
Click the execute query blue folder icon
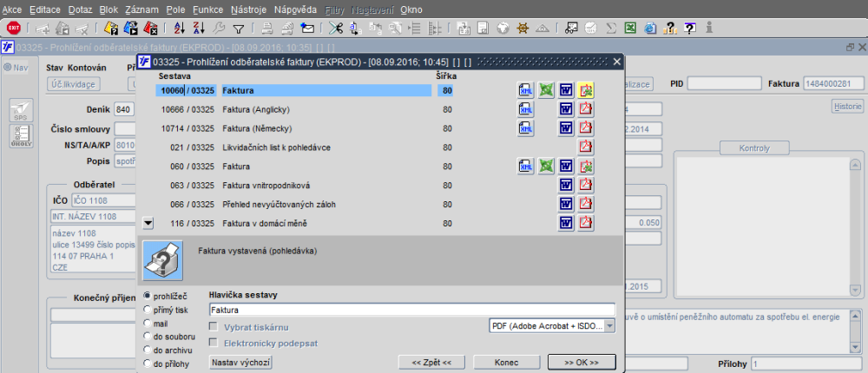(x=131, y=28)
